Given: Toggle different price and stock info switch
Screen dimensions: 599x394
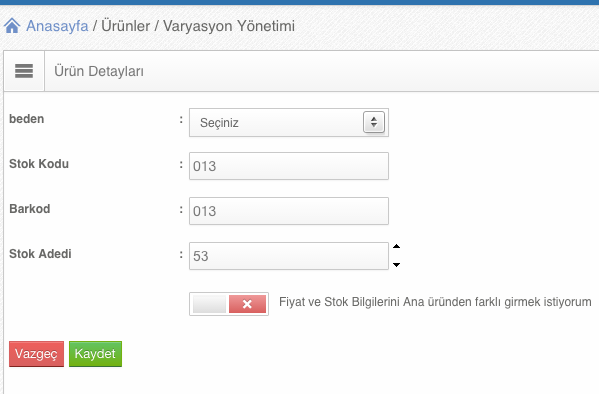Looking at the screenshot, I should pyautogui.click(x=229, y=304).
